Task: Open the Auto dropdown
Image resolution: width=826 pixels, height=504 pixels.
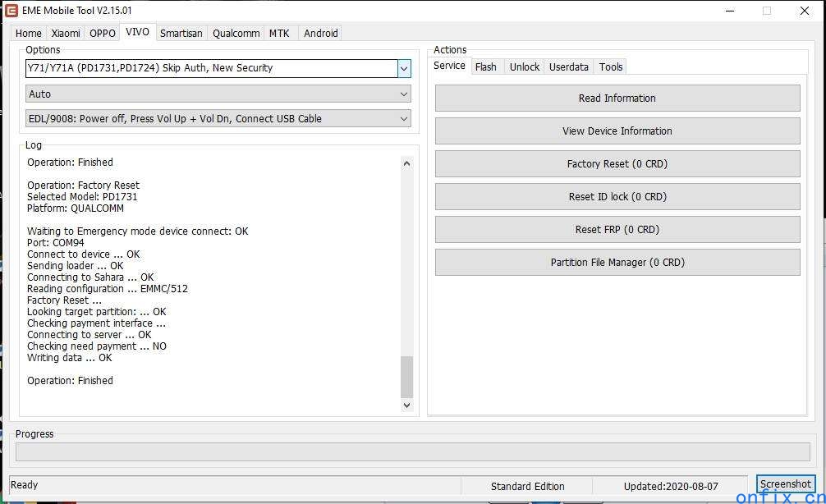Action: pyautogui.click(x=218, y=94)
